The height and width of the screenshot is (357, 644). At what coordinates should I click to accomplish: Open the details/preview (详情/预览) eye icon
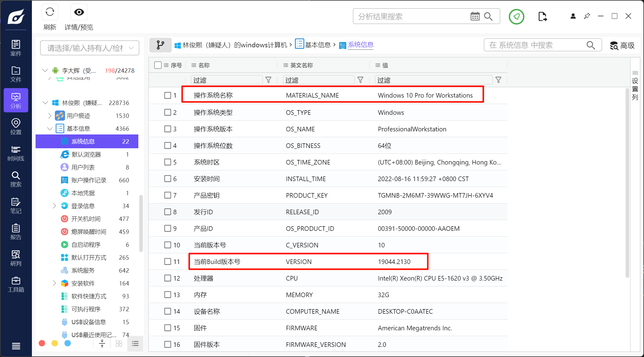pos(79,12)
